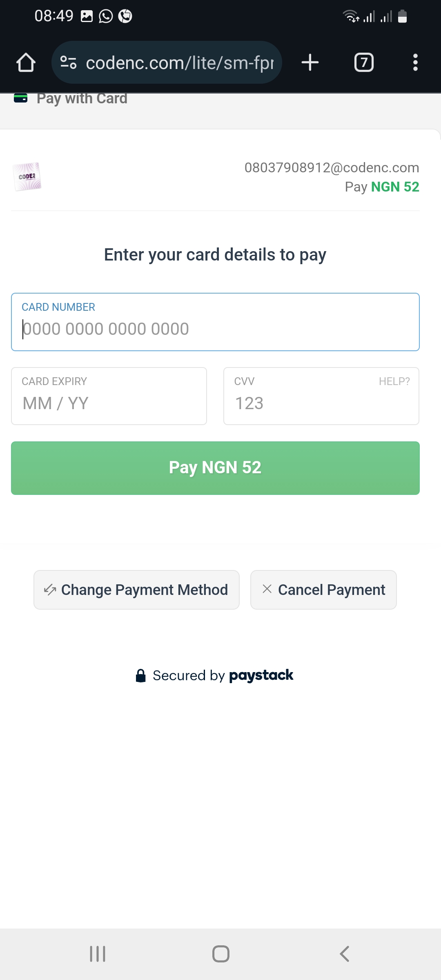Screen dimensions: 441x980
Task: Focus the Card Number field
Action: tap(215, 328)
